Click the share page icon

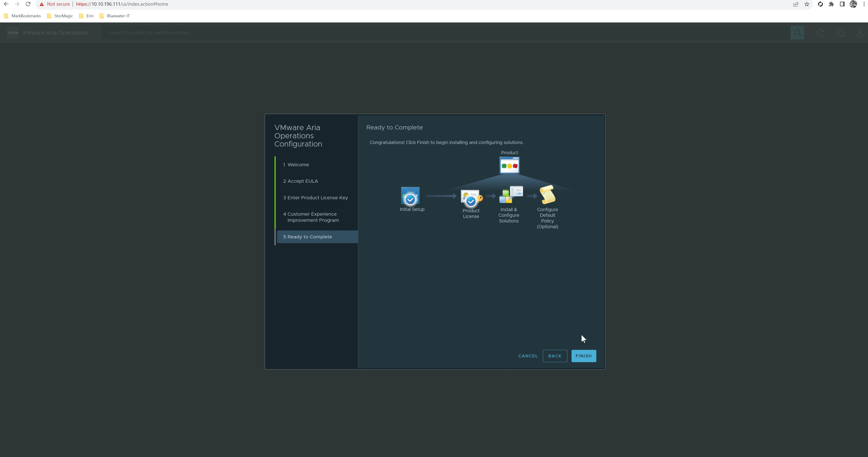795,4
